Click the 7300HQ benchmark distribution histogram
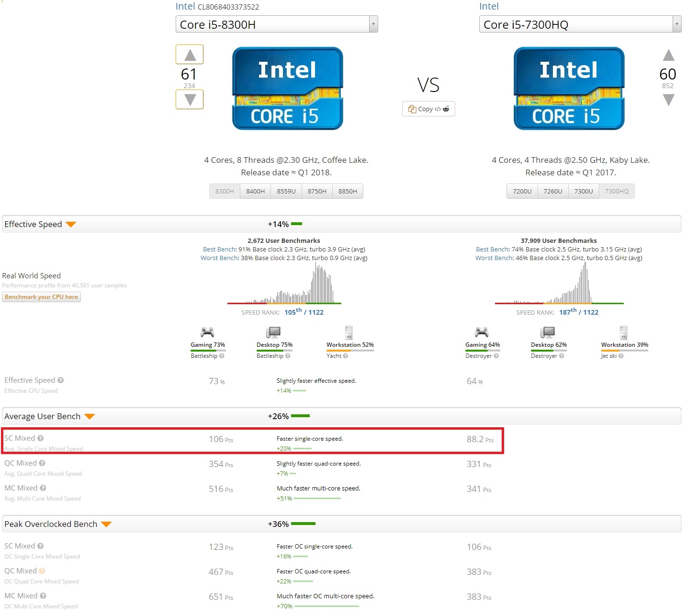Viewport: 686px width, 616px height. (x=559, y=283)
